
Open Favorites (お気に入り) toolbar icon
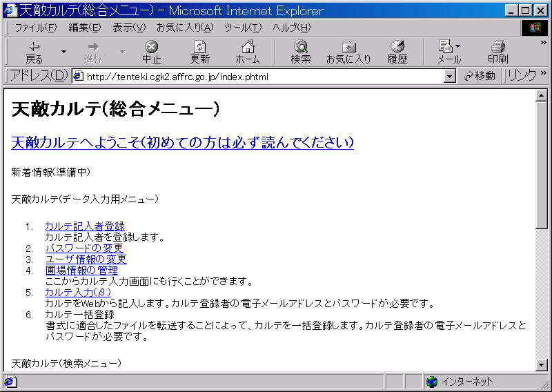(x=348, y=52)
